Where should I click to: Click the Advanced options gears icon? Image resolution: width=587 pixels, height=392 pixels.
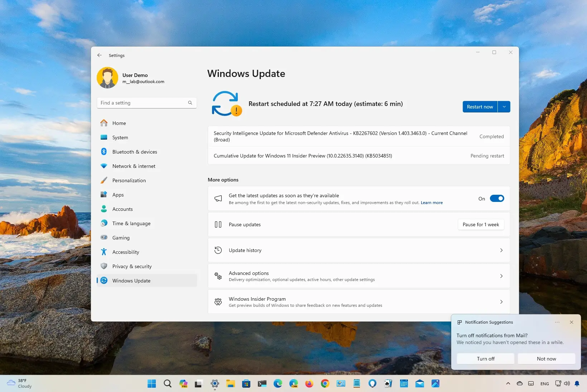click(x=218, y=276)
